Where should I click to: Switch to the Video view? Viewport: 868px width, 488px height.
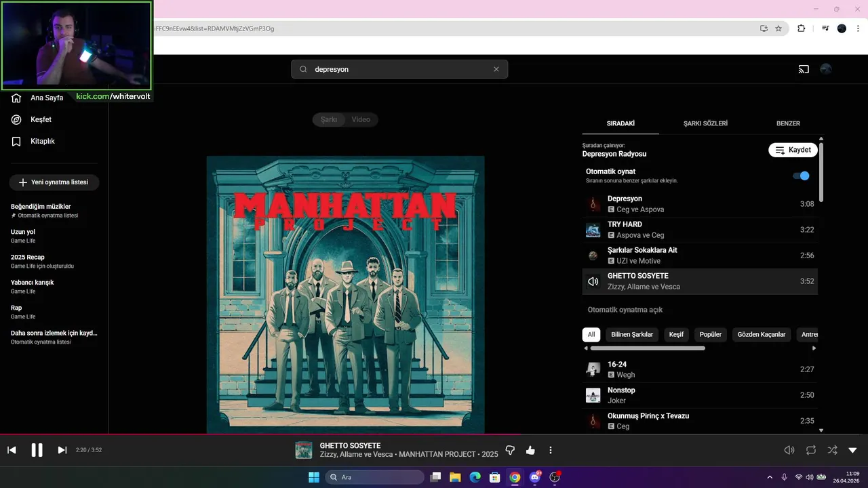(x=361, y=119)
